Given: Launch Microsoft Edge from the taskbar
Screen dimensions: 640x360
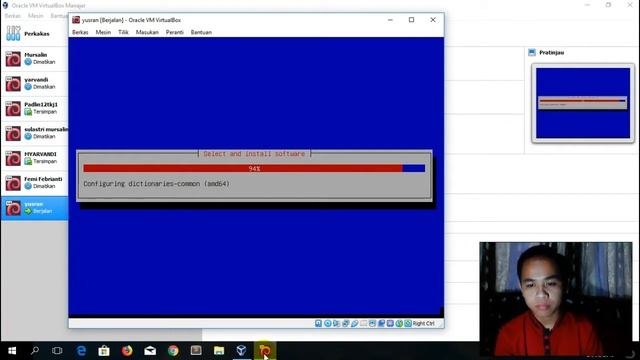Looking at the screenshot, I should 81,351.
